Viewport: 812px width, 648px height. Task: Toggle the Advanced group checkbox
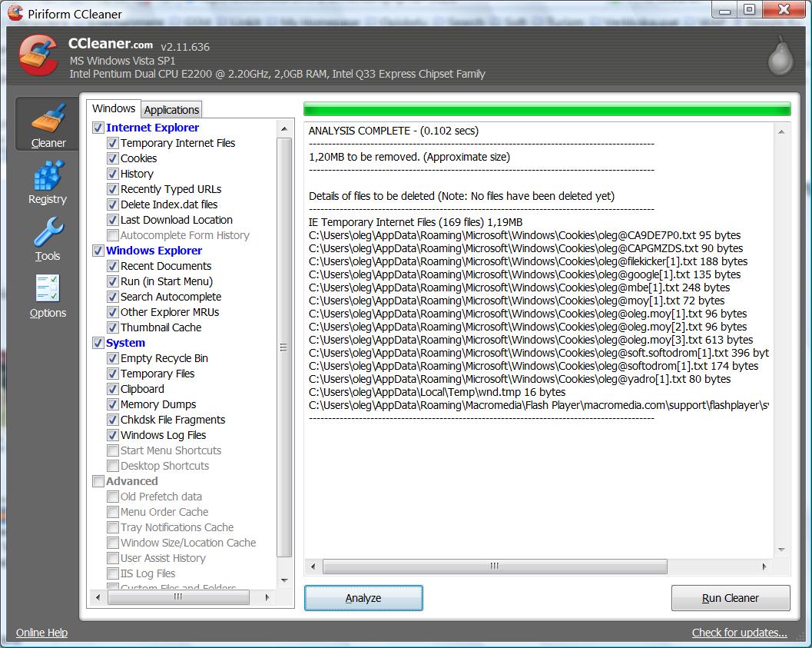(98, 481)
